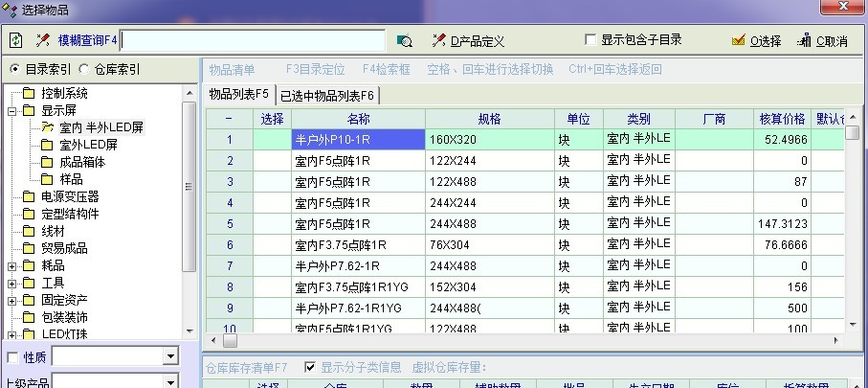Expand the 耗品 tree node
868x388 pixels.
pyautogui.click(x=11, y=265)
